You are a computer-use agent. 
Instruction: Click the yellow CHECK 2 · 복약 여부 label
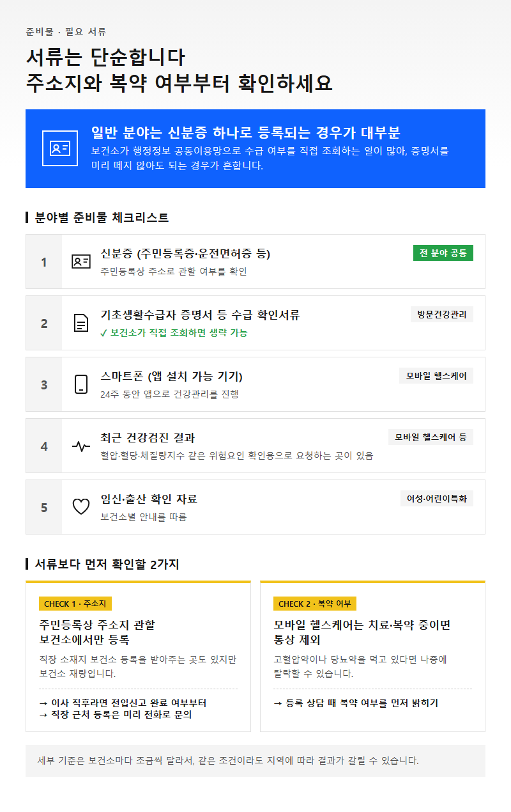(315, 604)
